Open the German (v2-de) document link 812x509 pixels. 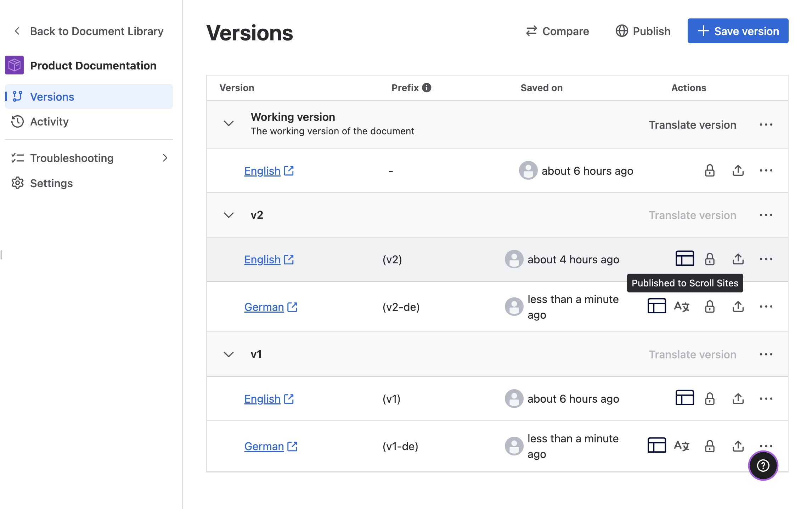tap(264, 307)
